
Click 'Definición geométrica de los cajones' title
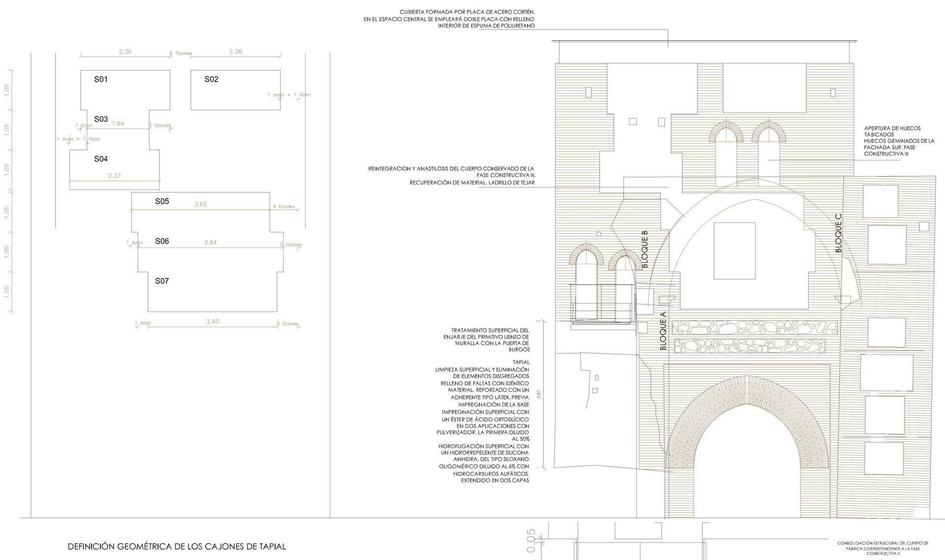(177, 546)
